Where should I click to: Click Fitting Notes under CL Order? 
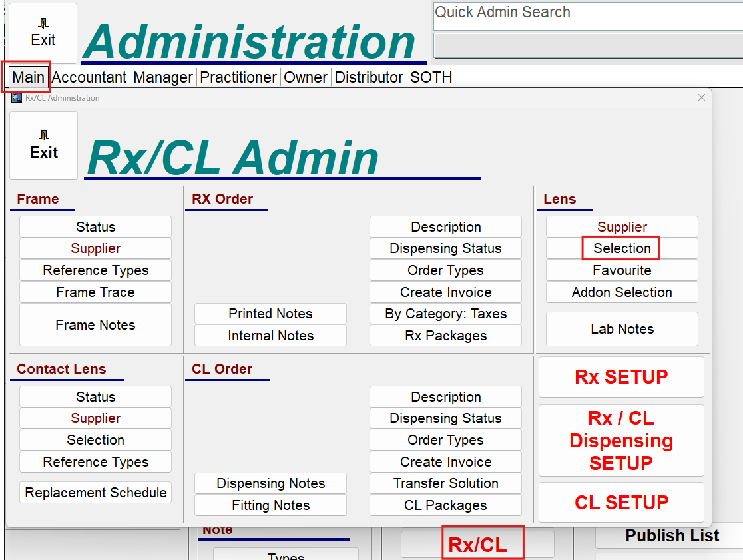click(x=270, y=505)
